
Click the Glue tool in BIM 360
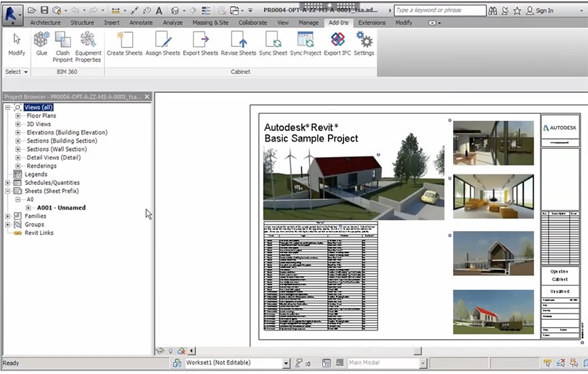click(41, 44)
